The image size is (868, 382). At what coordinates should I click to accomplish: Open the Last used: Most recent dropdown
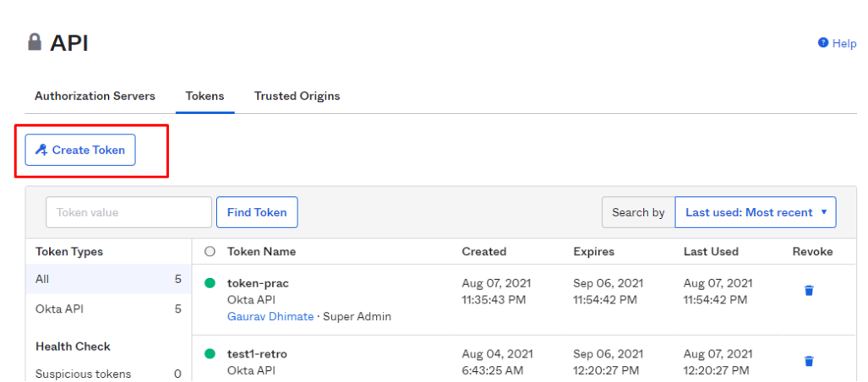pos(755,213)
